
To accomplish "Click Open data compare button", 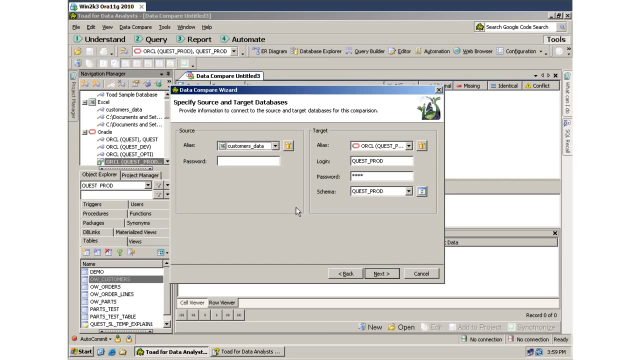I will [x=401, y=327].
